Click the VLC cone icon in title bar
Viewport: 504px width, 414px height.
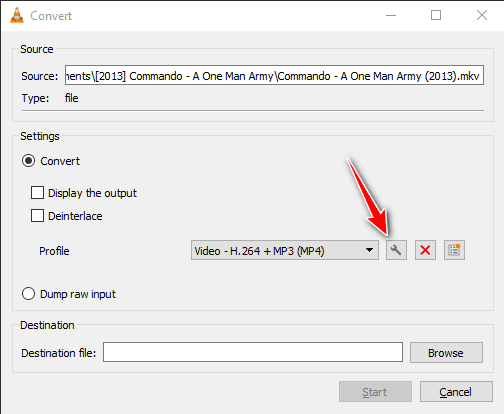click(17, 15)
